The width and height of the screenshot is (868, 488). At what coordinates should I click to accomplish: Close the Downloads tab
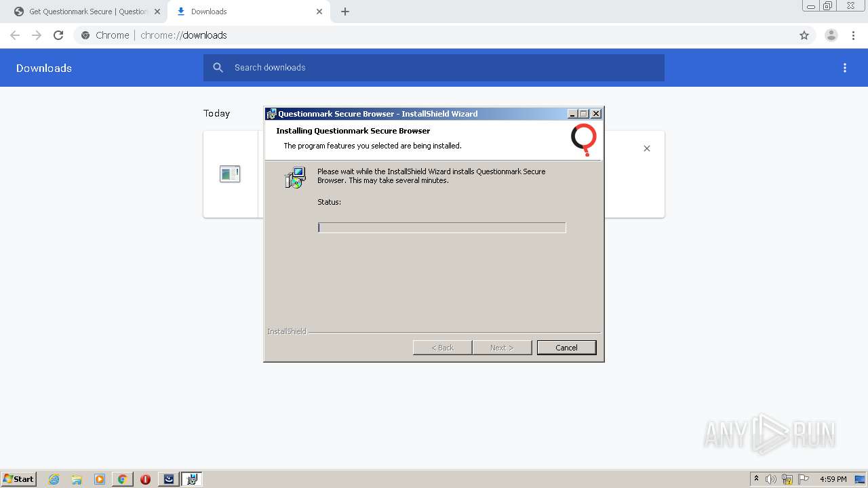coord(319,12)
